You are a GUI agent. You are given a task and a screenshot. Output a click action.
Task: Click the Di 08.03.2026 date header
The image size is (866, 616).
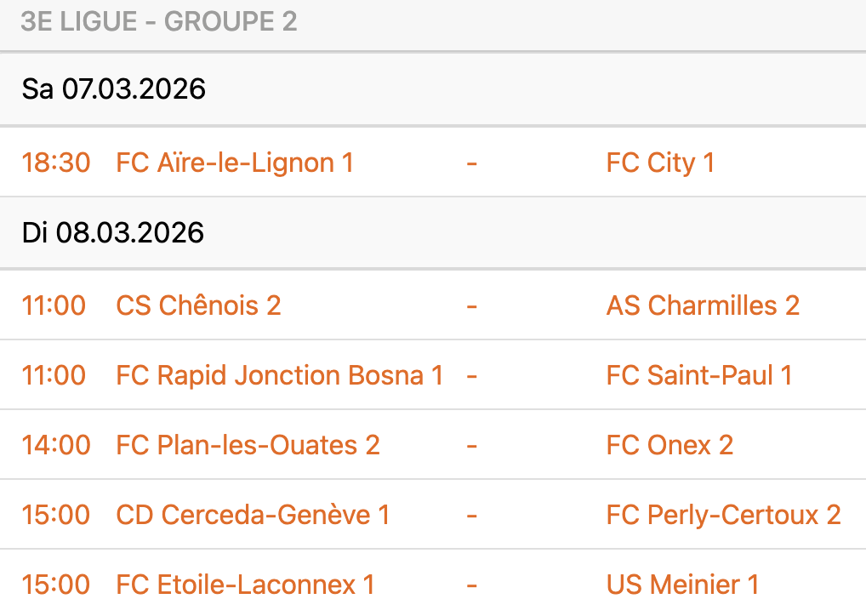click(113, 233)
